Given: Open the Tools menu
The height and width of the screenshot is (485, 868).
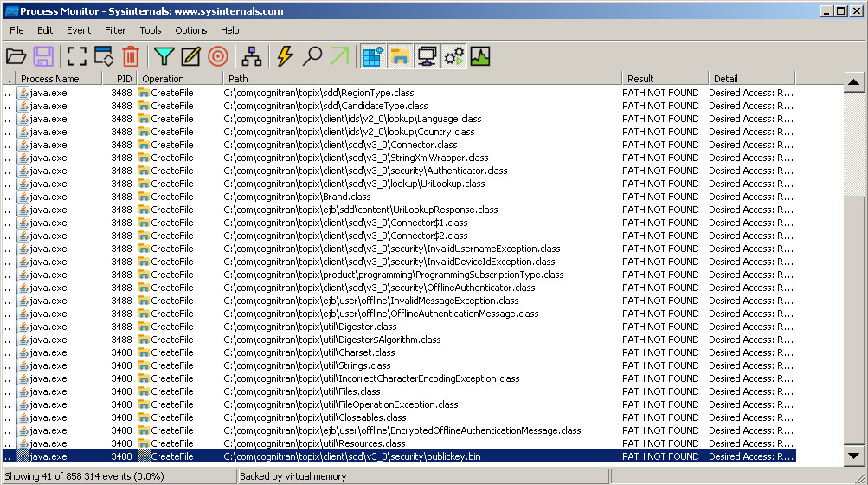Looking at the screenshot, I should tap(150, 30).
